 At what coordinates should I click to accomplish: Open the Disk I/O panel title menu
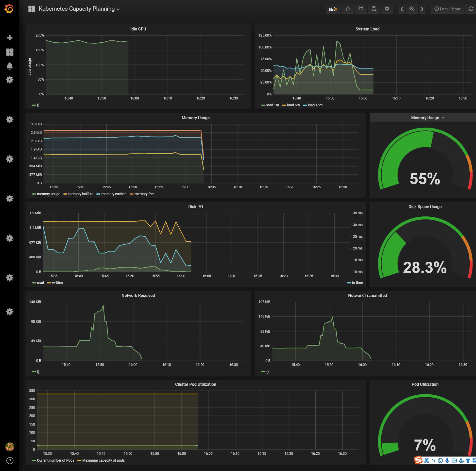coord(195,207)
